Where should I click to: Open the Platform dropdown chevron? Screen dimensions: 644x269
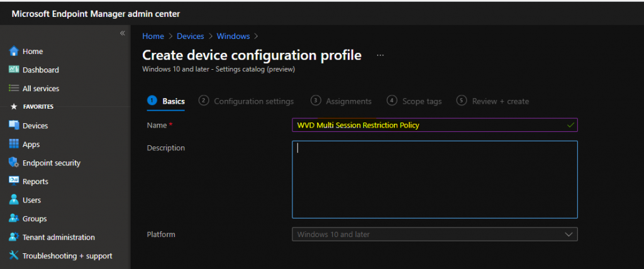pyautogui.click(x=569, y=234)
